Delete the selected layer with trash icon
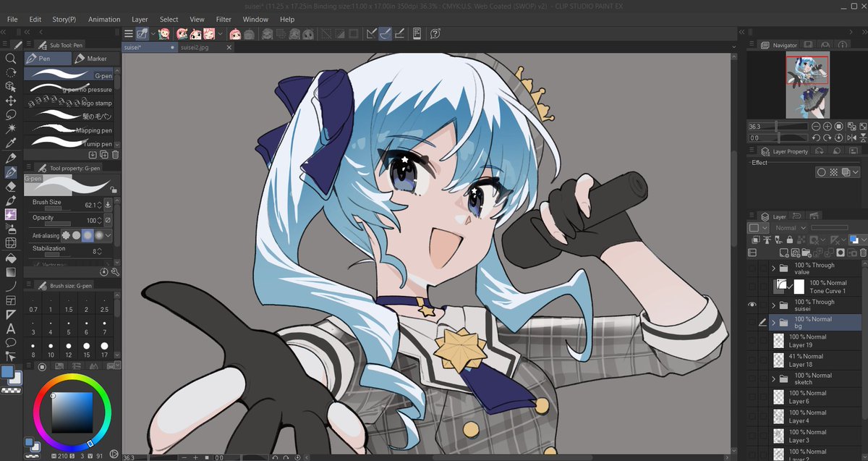 862,253
